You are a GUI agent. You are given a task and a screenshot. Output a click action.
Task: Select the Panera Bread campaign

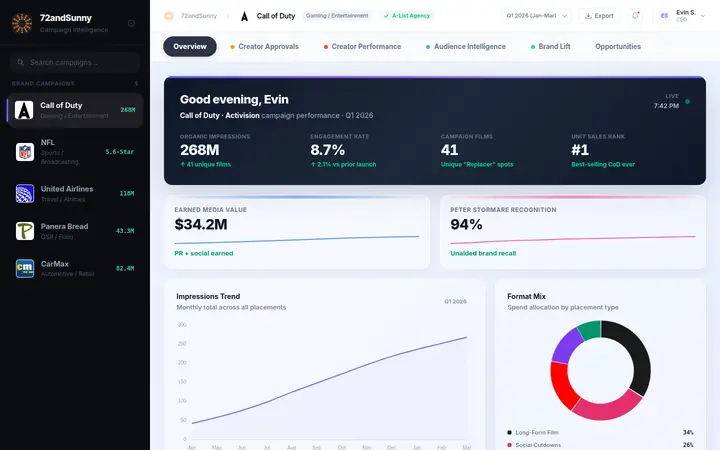[75, 231]
